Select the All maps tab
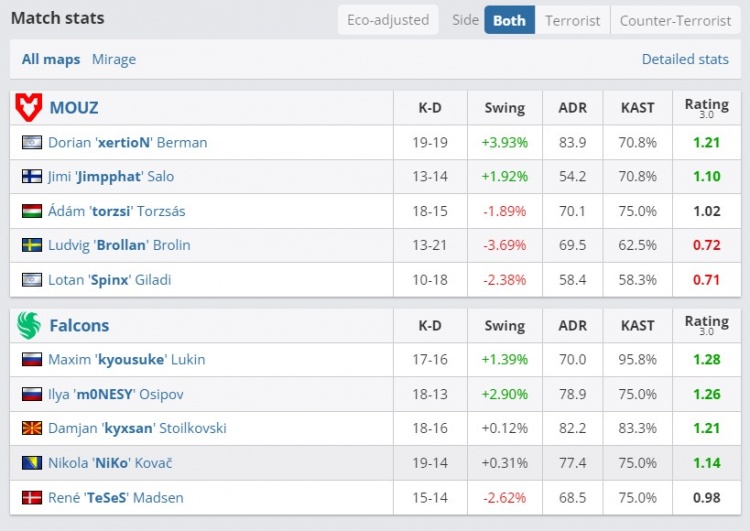This screenshot has height=531, width=750. click(51, 59)
